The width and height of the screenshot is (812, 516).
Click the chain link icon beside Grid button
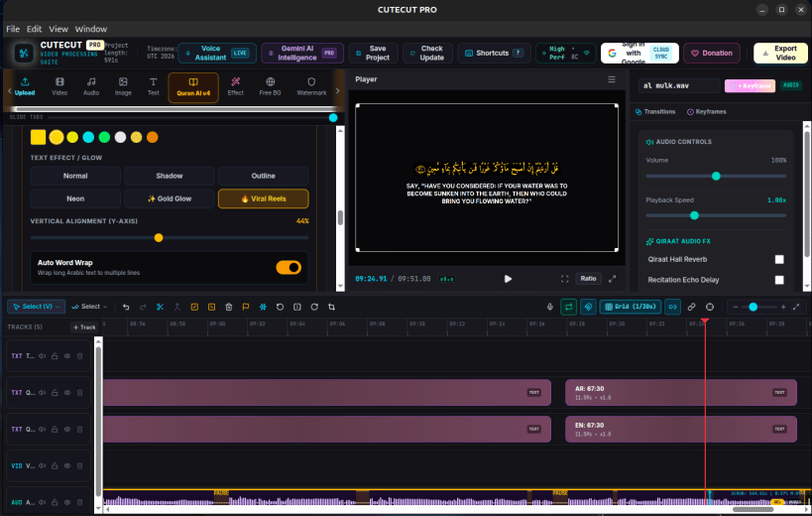point(691,307)
